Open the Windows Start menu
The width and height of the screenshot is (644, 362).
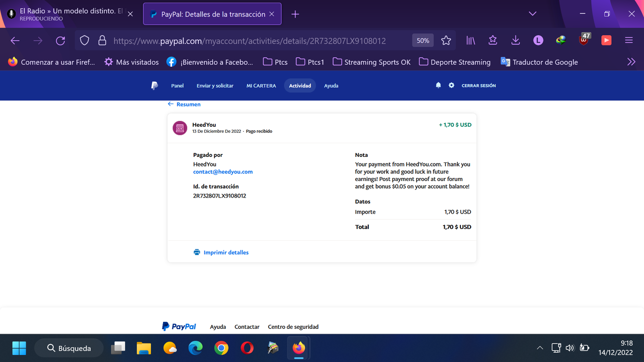[x=19, y=348]
